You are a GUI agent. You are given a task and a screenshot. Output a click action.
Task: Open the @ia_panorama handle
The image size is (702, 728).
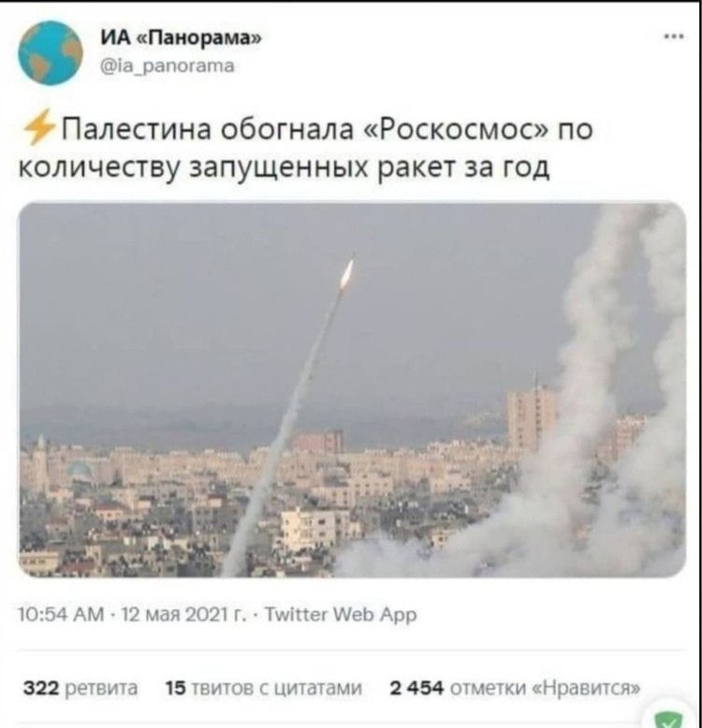(168, 66)
